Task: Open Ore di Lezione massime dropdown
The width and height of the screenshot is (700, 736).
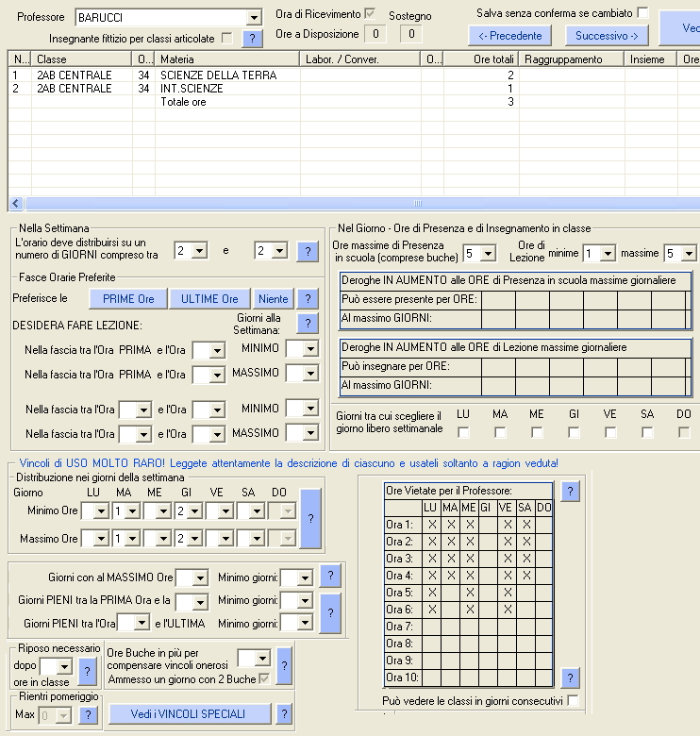Action: [689, 254]
